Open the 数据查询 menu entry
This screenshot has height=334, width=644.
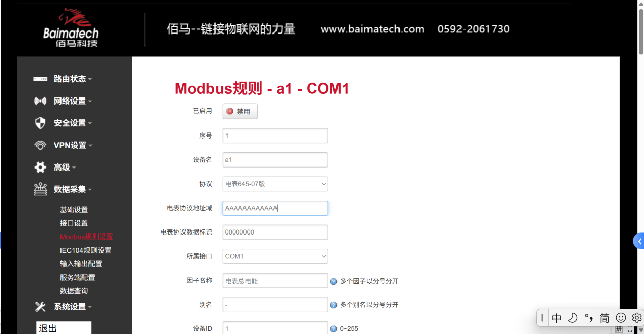(x=74, y=290)
